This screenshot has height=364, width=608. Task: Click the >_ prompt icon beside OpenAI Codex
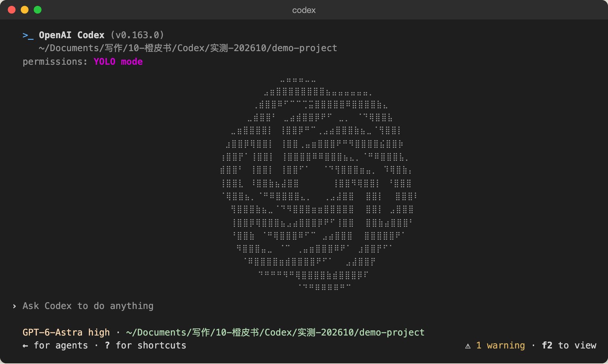[x=28, y=35]
